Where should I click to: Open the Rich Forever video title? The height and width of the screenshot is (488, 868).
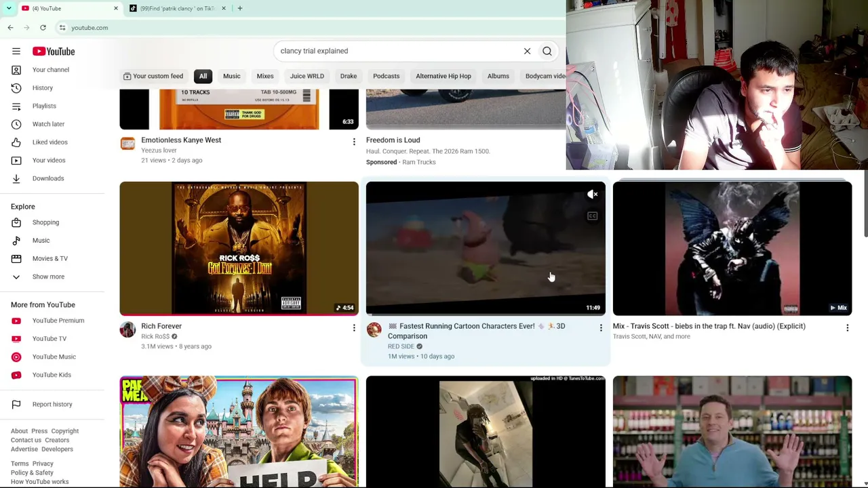(161, 326)
